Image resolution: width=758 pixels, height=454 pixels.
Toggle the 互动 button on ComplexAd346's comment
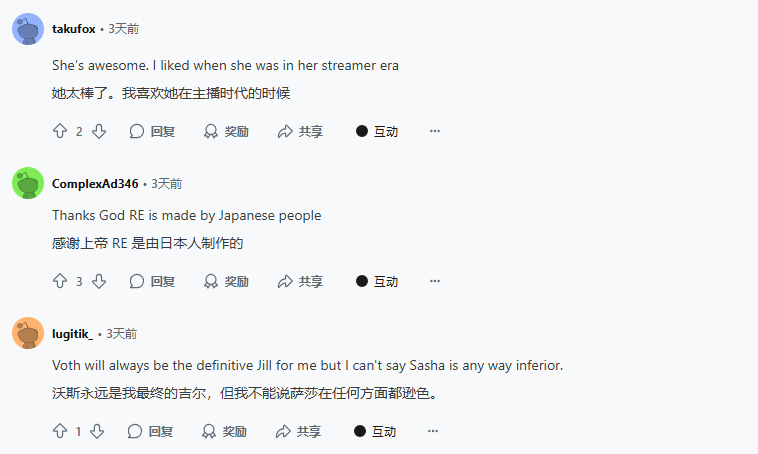377,281
